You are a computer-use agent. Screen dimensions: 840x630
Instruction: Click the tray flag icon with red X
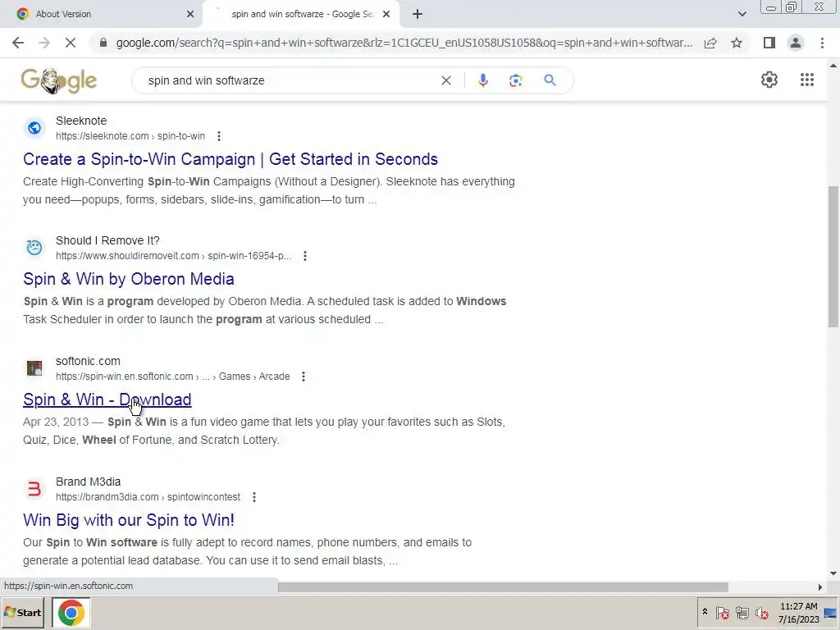722,612
